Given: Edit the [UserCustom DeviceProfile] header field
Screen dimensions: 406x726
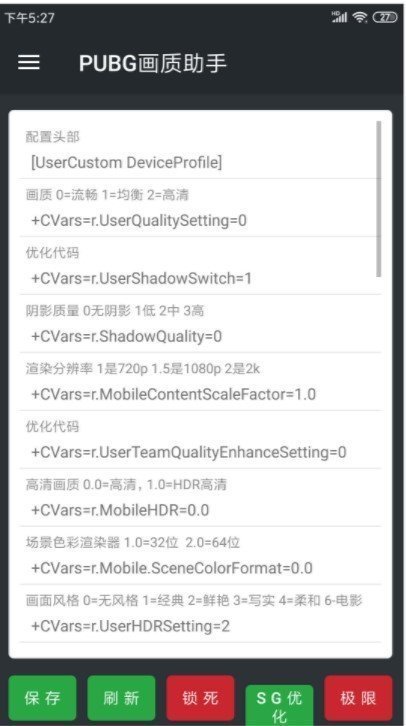Looking at the screenshot, I should point(200,163).
